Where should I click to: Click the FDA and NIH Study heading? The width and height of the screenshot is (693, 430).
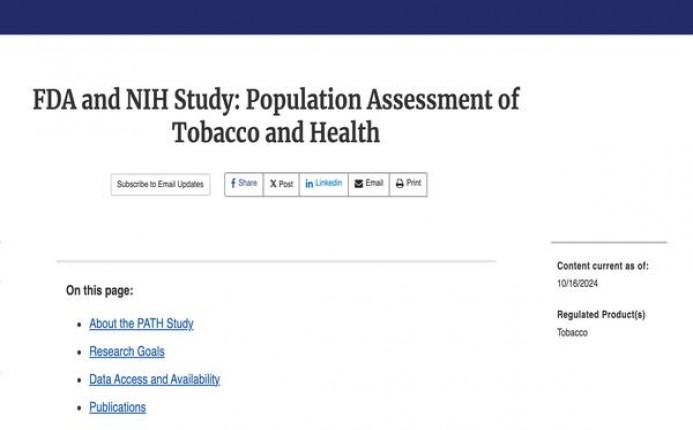tap(276, 116)
